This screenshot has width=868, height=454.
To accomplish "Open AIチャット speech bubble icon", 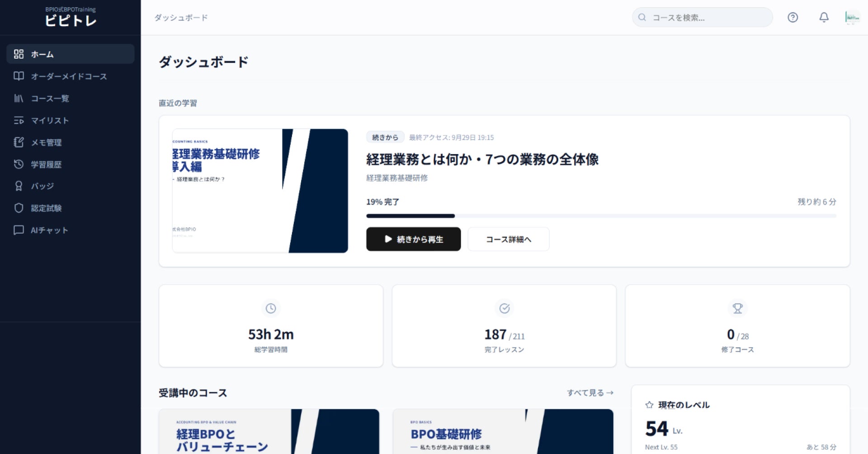I will coord(19,230).
